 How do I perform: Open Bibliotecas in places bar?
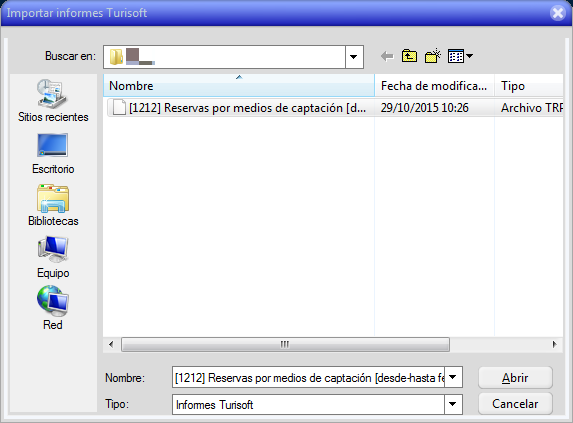(x=53, y=205)
